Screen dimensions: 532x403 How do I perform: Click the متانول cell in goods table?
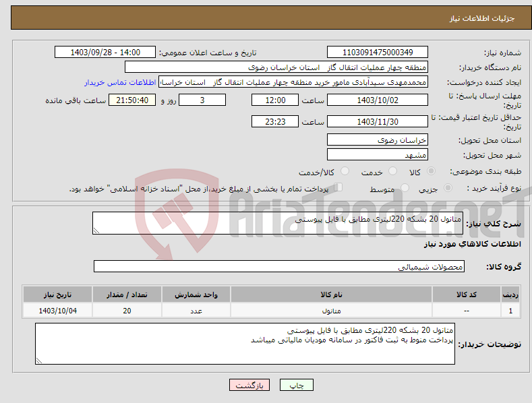click(x=331, y=311)
